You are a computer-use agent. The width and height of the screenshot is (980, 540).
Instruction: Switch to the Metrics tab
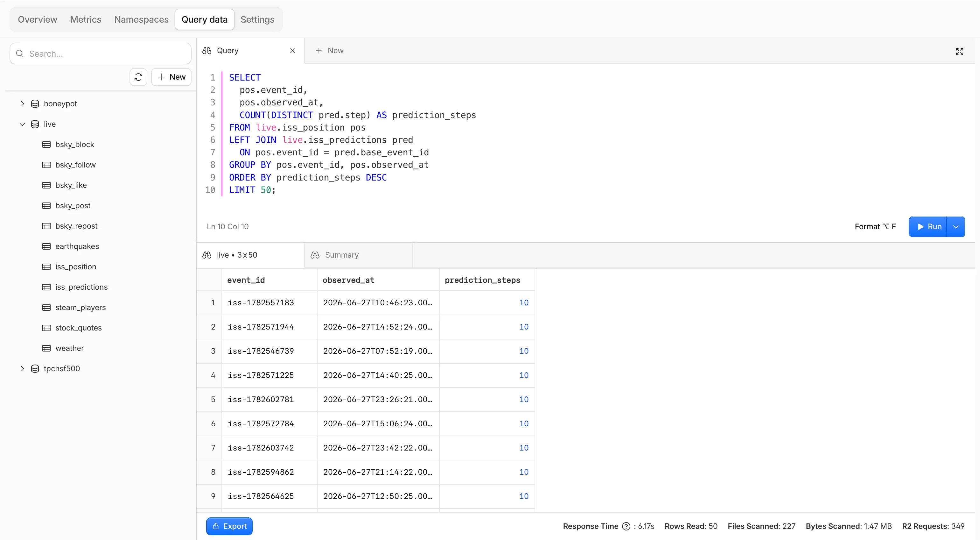pos(86,19)
